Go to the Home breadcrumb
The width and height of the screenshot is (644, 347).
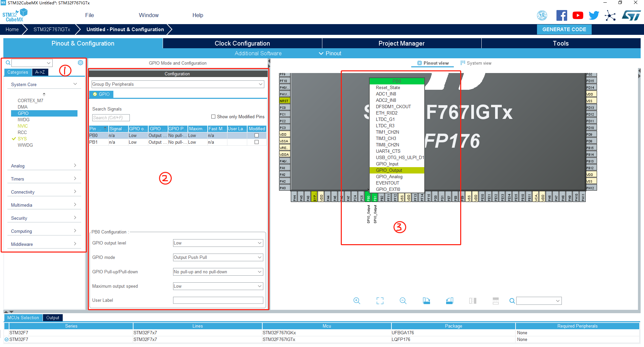point(12,29)
